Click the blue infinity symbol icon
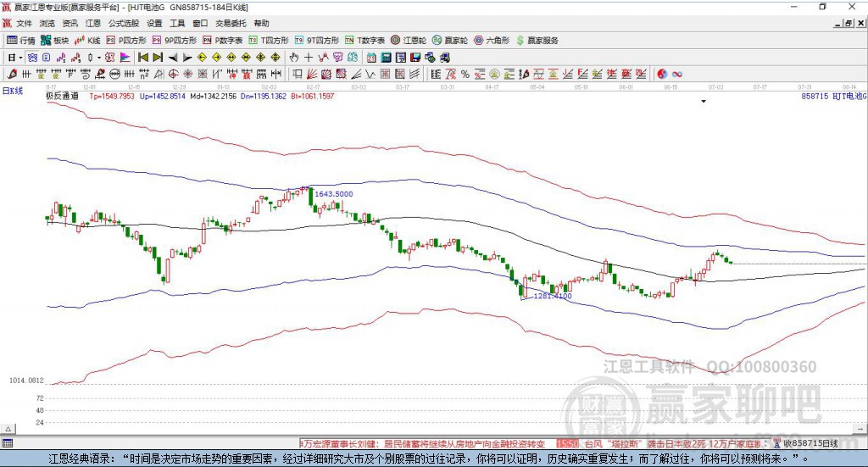This screenshot has height=467, width=868. [x=677, y=74]
